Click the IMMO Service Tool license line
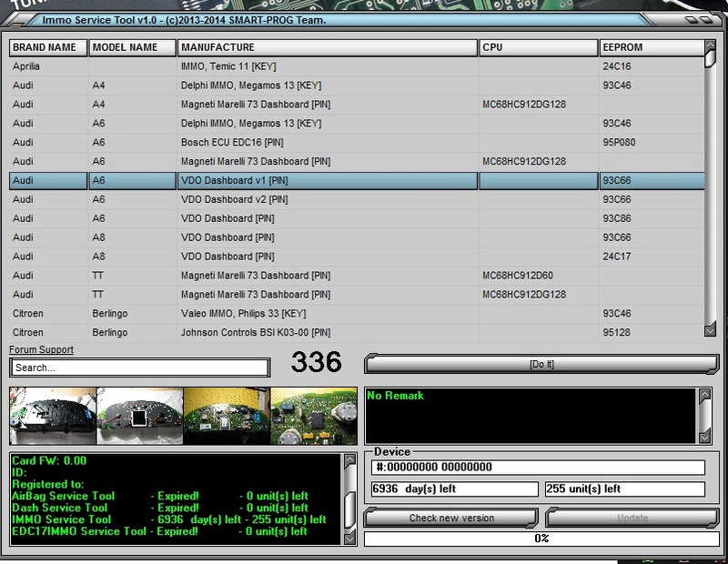This screenshot has height=564, width=728. coord(169,519)
